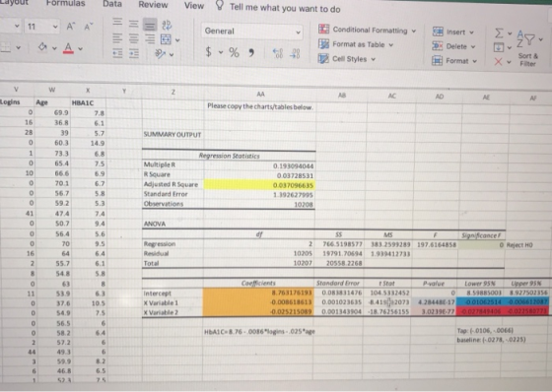Open the Review ribbon tab

[153, 5]
